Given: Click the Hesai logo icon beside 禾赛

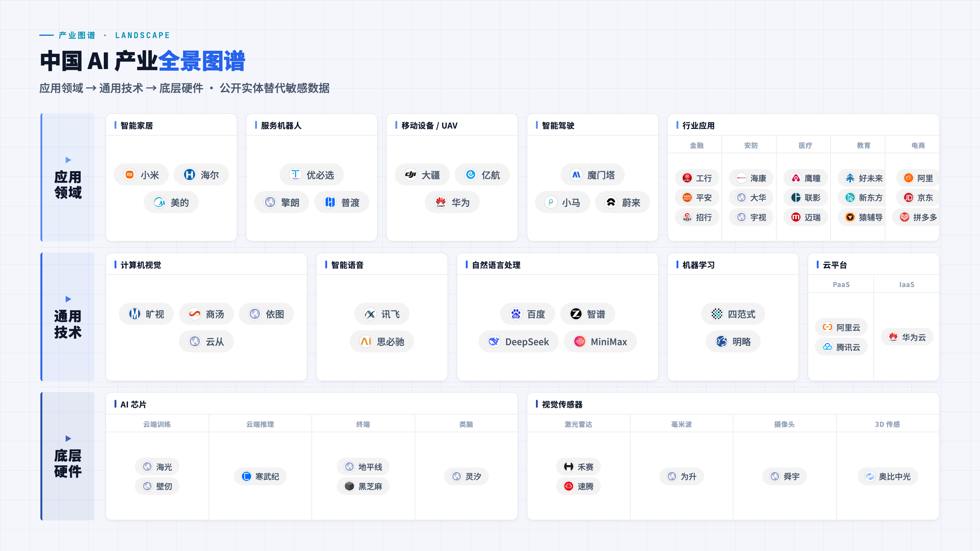Looking at the screenshot, I should click(x=569, y=467).
